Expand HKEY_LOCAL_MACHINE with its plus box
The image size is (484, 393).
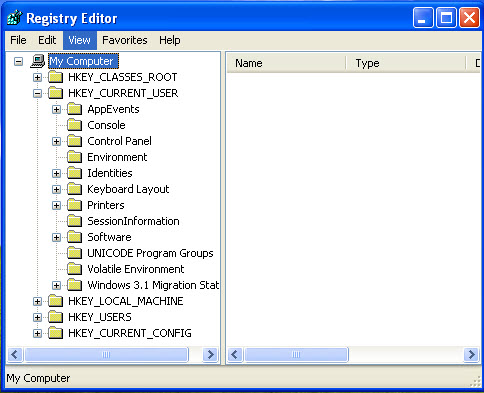click(x=37, y=301)
